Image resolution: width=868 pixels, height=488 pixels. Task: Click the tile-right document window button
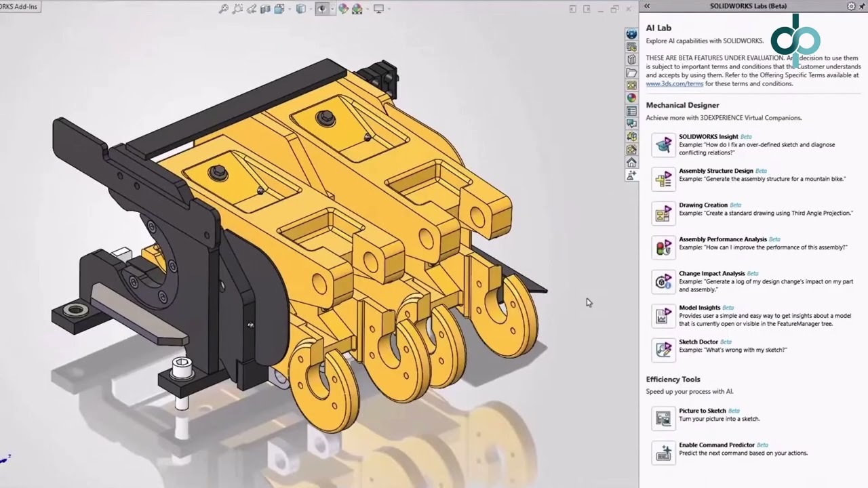(587, 9)
